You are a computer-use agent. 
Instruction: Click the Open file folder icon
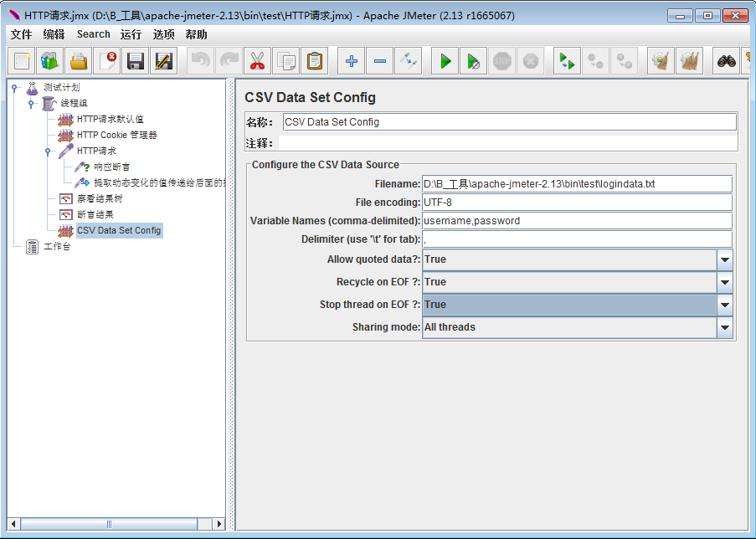(78, 61)
